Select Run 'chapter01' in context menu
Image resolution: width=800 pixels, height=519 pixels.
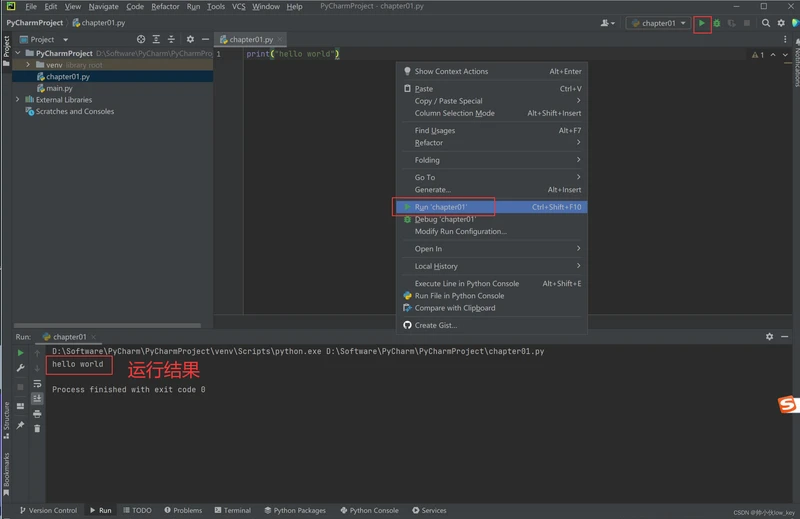(x=492, y=207)
